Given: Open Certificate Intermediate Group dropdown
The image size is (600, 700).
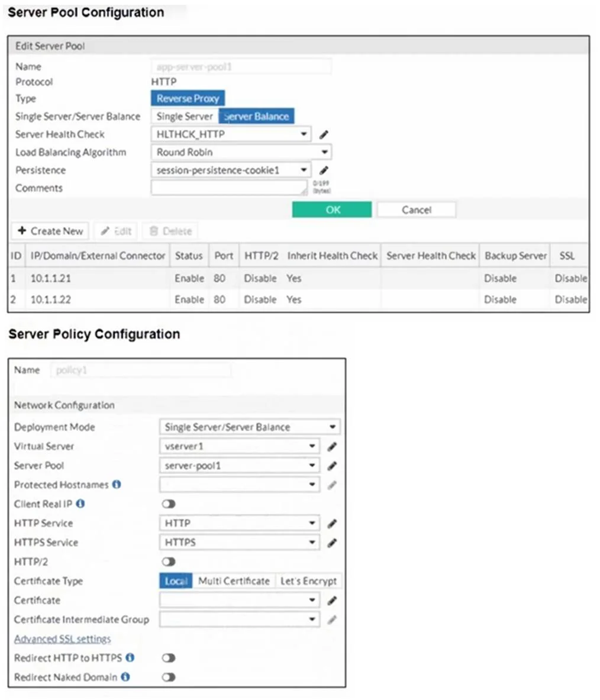Looking at the screenshot, I should (239, 619).
